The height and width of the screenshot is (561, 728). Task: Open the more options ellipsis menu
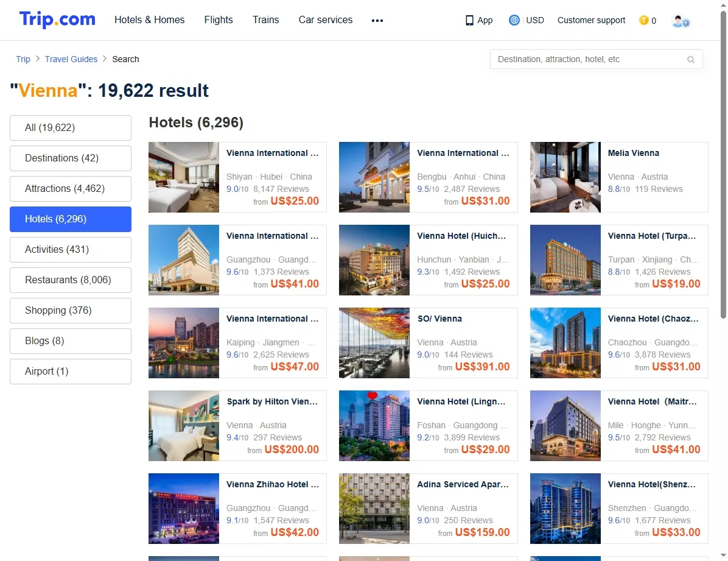pos(377,21)
